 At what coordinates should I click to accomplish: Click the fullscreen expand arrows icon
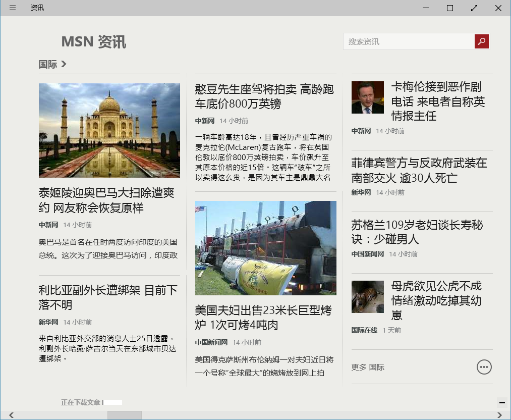click(474, 8)
